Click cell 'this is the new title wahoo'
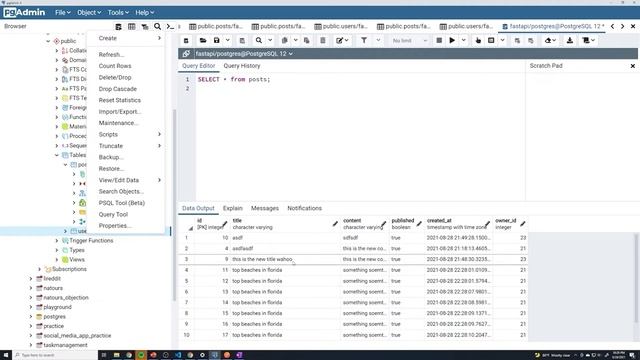 (x=285, y=259)
